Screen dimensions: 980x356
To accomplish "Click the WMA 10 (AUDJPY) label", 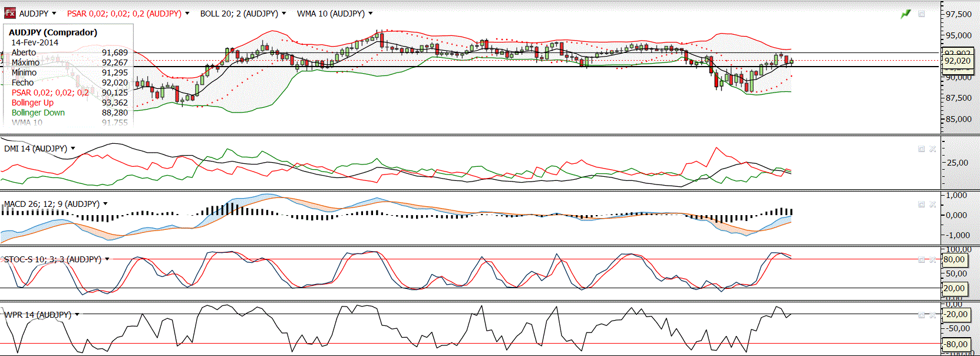I will coord(331,14).
